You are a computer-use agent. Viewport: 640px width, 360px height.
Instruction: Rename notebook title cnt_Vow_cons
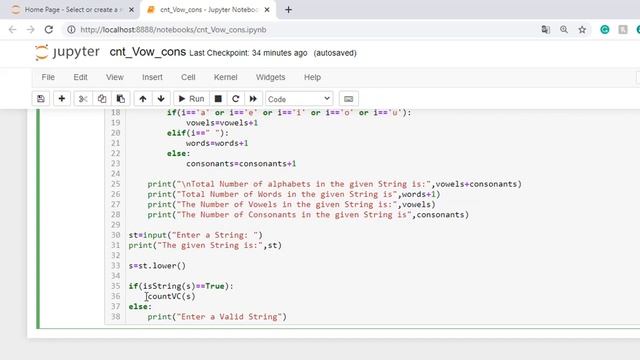tap(147, 52)
